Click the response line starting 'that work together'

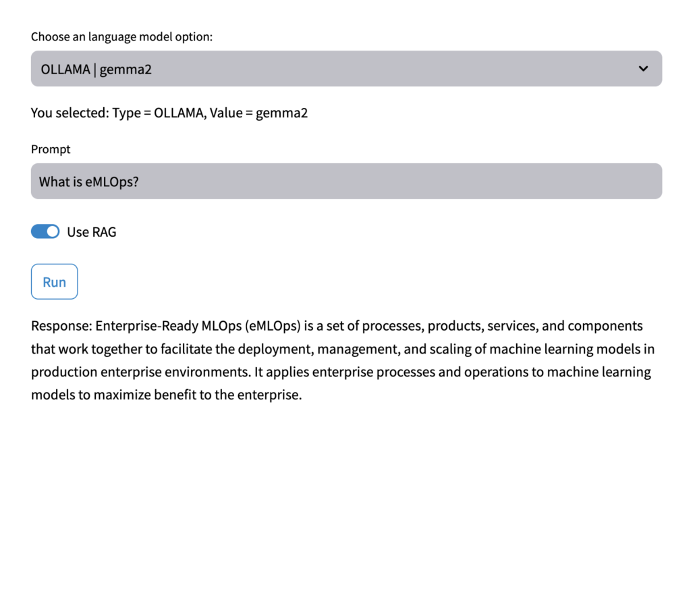pos(343,349)
